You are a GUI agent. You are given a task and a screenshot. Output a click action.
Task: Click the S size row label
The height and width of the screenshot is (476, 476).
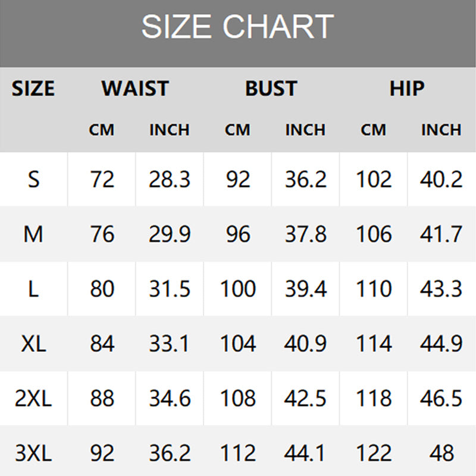[33, 179]
